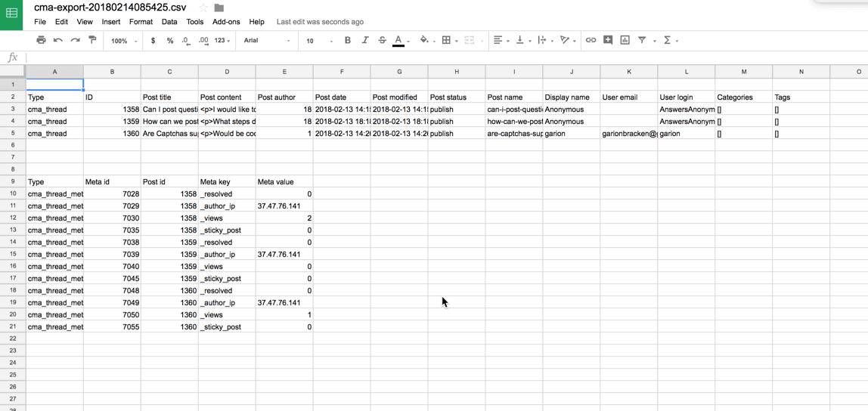Image resolution: width=868 pixels, height=411 pixels.
Task: Click the print icon
Action: point(41,40)
